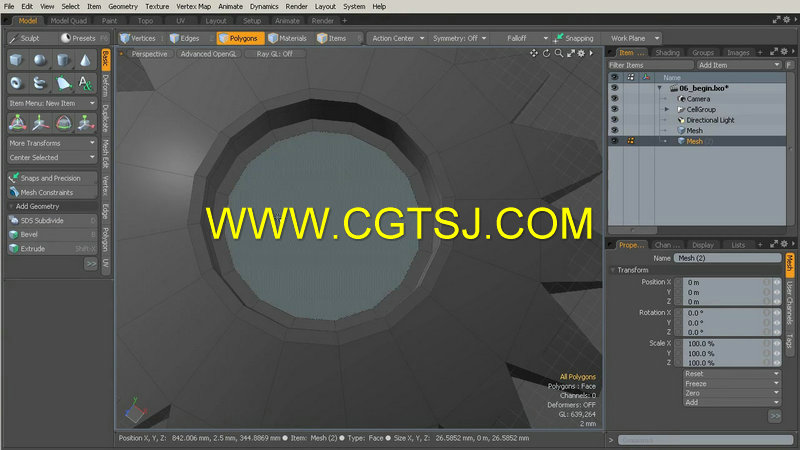
Task: Open the Symmetry: Off dropdown
Action: (x=459, y=38)
